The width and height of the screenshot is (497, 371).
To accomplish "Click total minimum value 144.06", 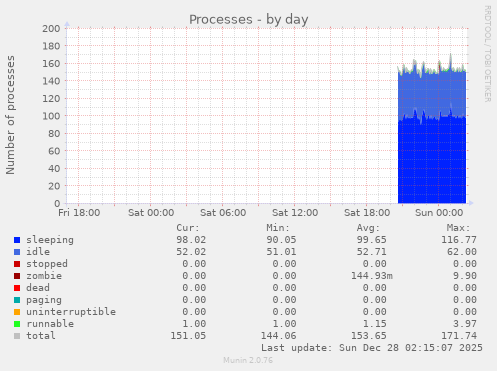I will point(278,336).
